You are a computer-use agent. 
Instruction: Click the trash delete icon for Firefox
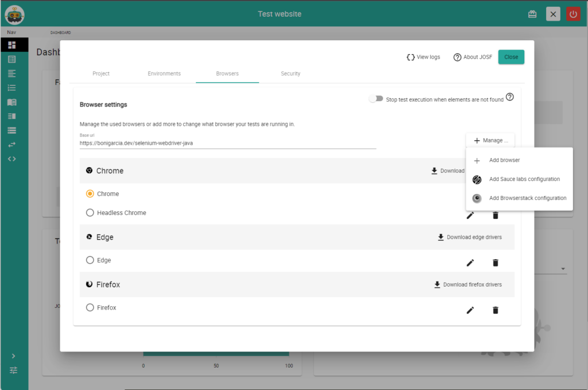496,310
